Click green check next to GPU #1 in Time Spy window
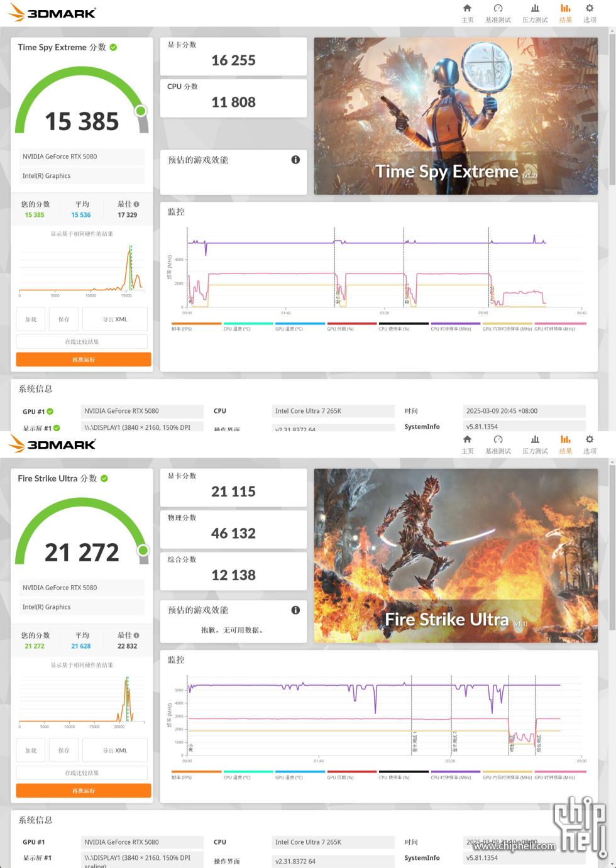Image resolution: width=616 pixels, height=868 pixels. [x=50, y=412]
